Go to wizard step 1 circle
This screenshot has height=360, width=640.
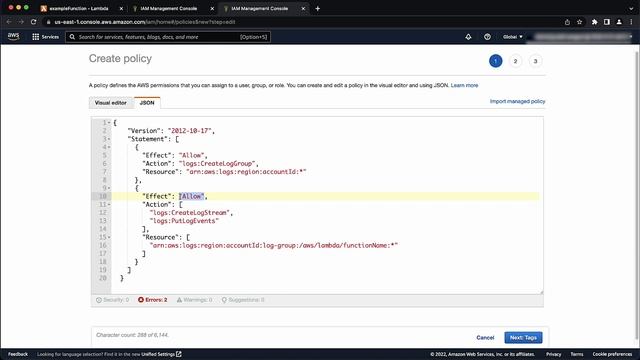pos(496,61)
